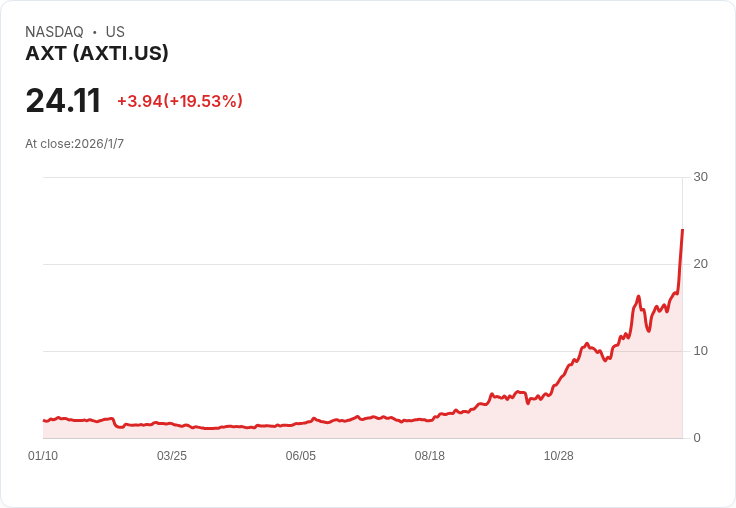Click the 10/28 date axis label

559,456
